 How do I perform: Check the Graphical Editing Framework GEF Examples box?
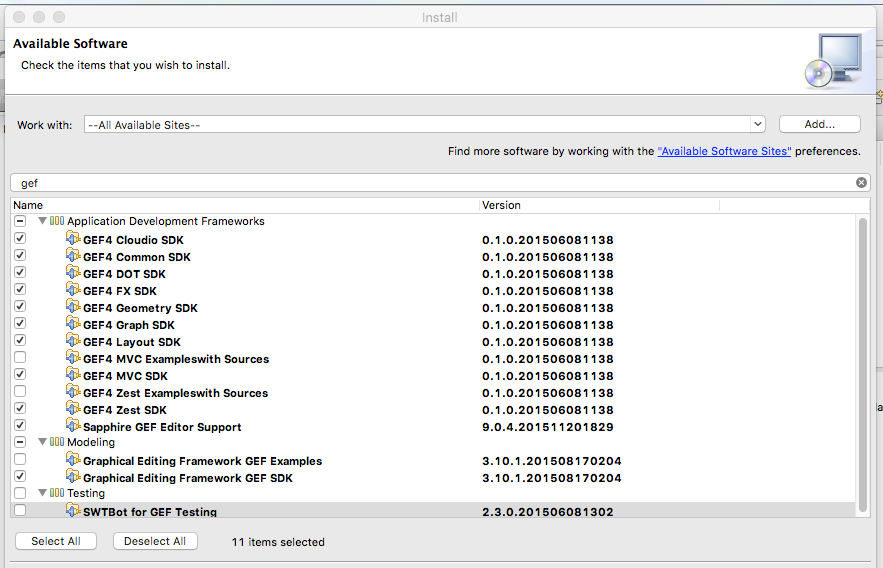[x=20, y=460]
